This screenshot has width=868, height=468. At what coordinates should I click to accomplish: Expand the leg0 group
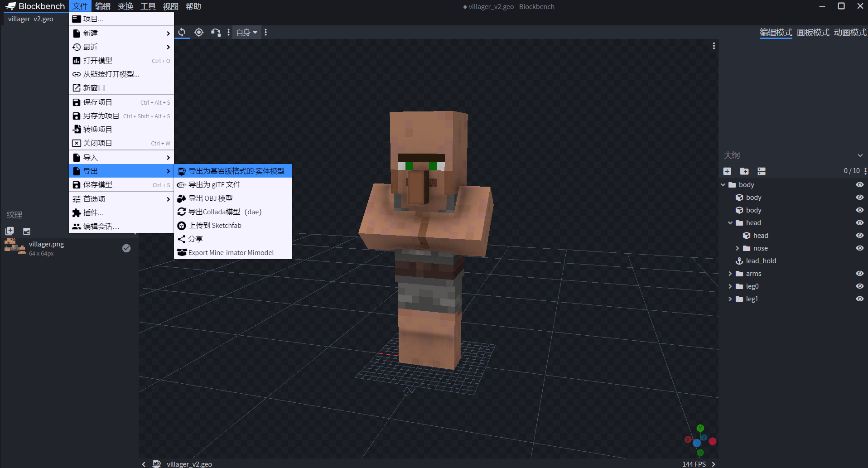point(730,286)
